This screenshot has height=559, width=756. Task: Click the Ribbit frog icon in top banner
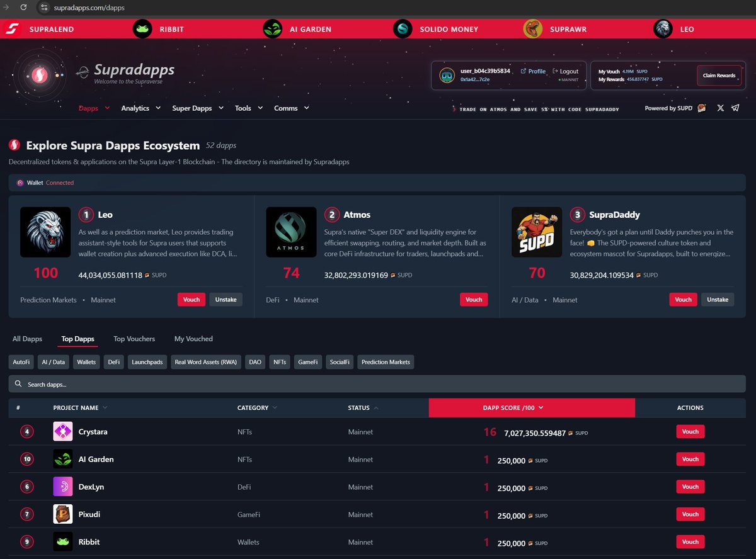tap(142, 29)
